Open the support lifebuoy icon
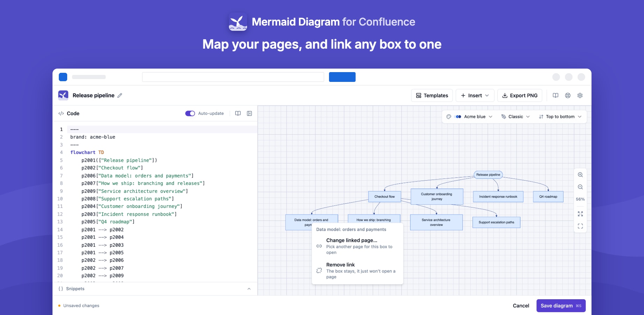 (x=568, y=96)
